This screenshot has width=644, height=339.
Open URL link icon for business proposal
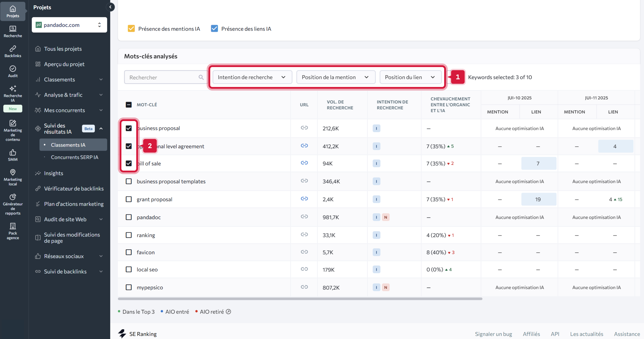point(304,128)
